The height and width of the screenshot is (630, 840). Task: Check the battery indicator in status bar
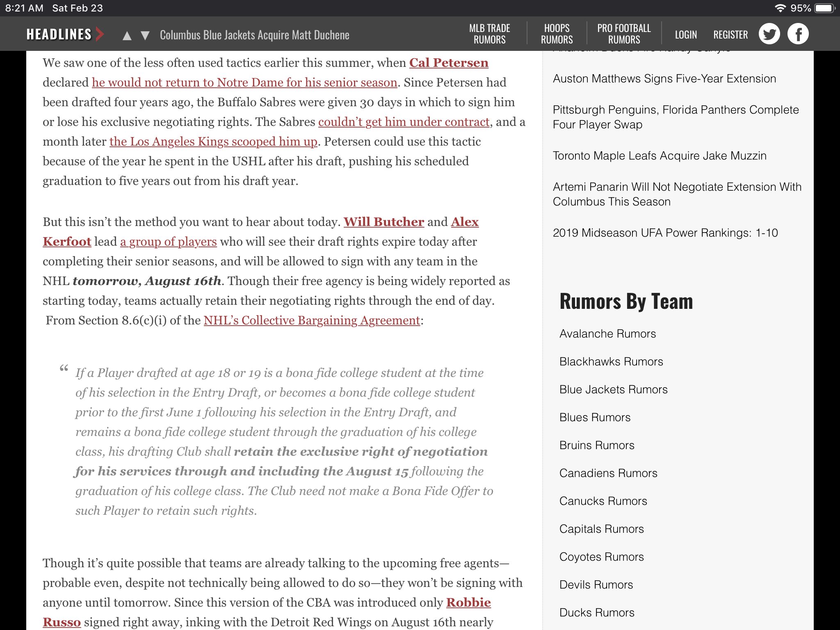pos(825,8)
